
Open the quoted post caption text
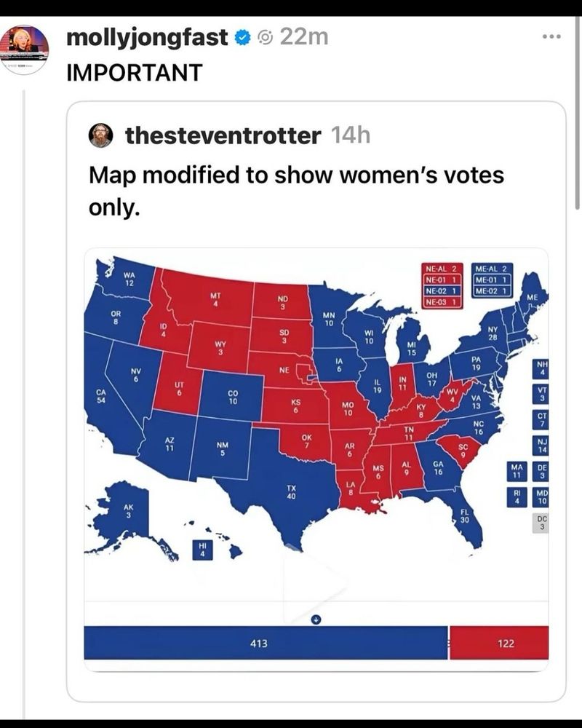pos(296,191)
